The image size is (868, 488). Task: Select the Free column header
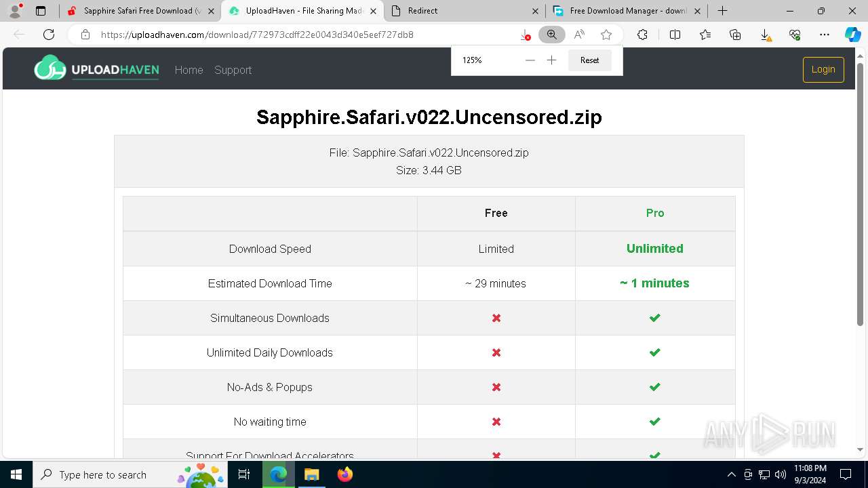pyautogui.click(x=496, y=213)
